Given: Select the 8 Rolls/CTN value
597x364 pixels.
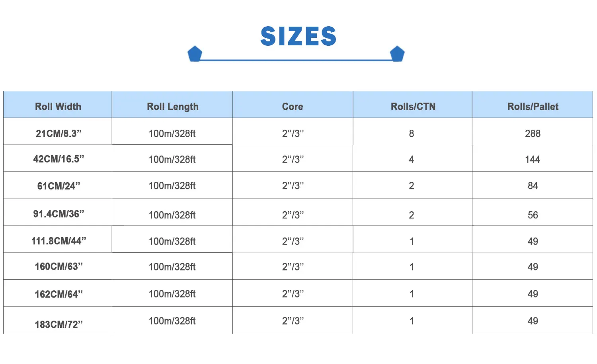Looking at the screenshot, I should pos(412,134).
